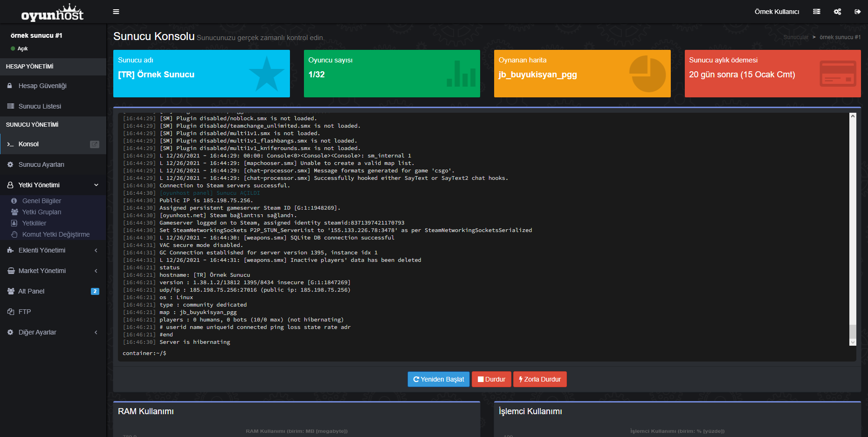The height and width of the screenshot is (437, 868).
Task: Click the star icon on Sunucu adı card
Action: point(266,74)
